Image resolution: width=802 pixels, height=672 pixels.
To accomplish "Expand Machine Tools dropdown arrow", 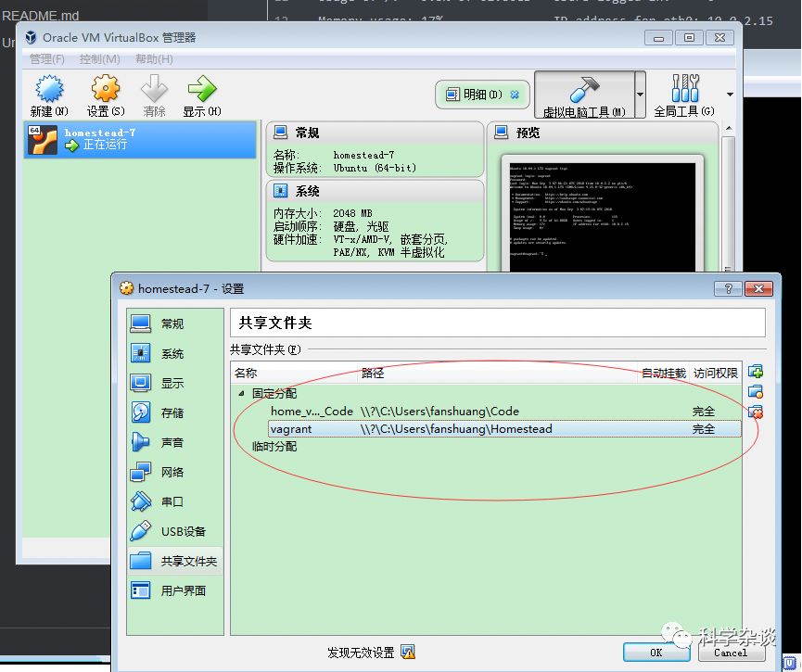I will pos(640,95).
